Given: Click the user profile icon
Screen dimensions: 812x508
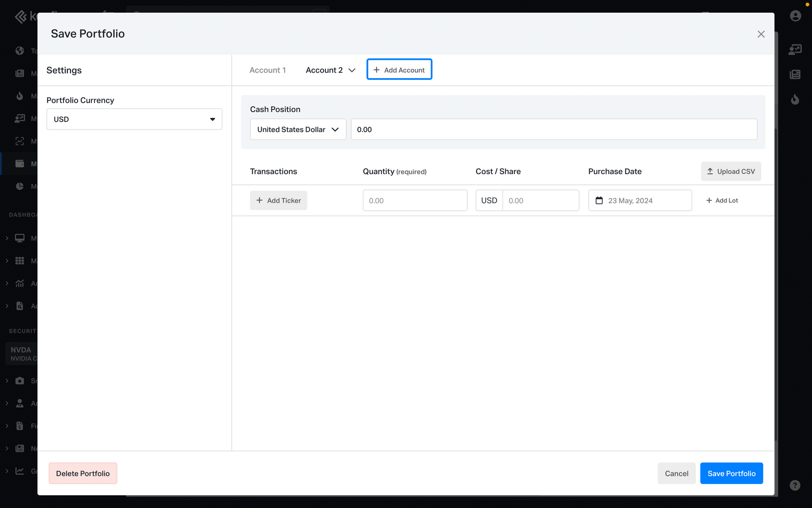Looking at the screenshot, I should pyautogui.click(x=795, y=16).
